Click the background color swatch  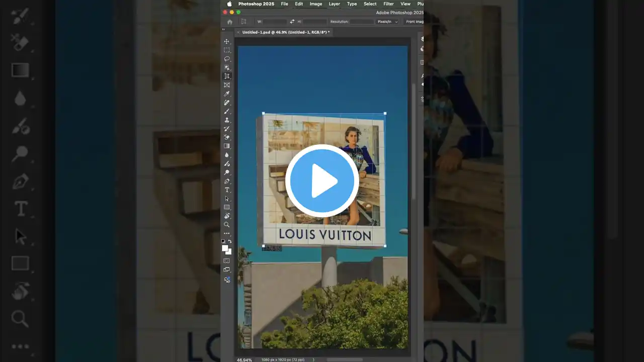(229, 251)
